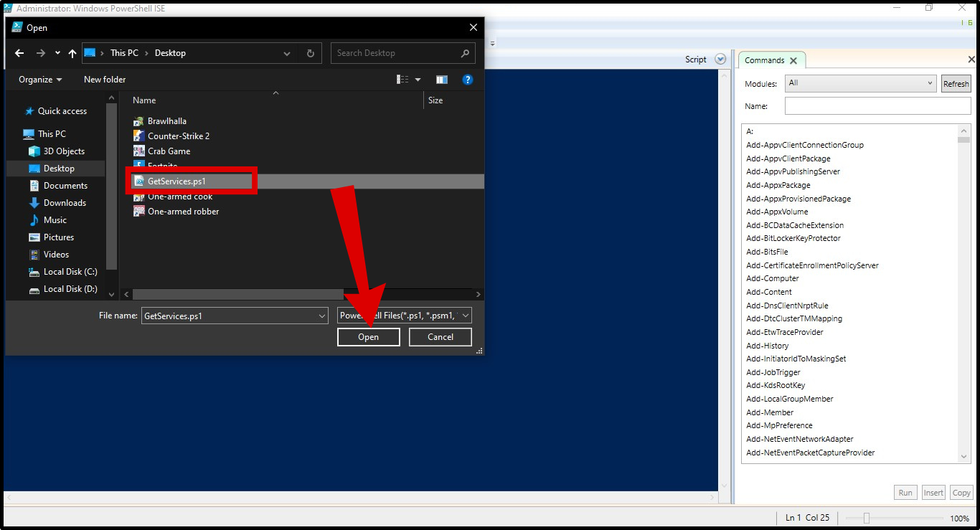
Task: Select the Brawlhalla shortcut icon
Action: [x=139, y=121]
